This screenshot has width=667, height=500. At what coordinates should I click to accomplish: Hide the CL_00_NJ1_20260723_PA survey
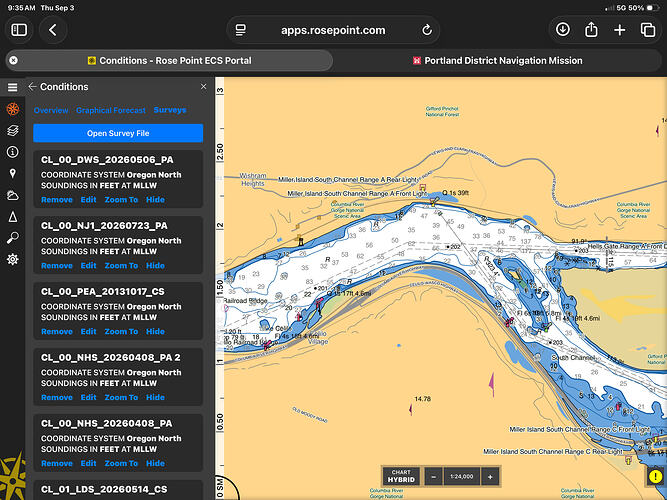pyautogui.click(x=155, y=266)
